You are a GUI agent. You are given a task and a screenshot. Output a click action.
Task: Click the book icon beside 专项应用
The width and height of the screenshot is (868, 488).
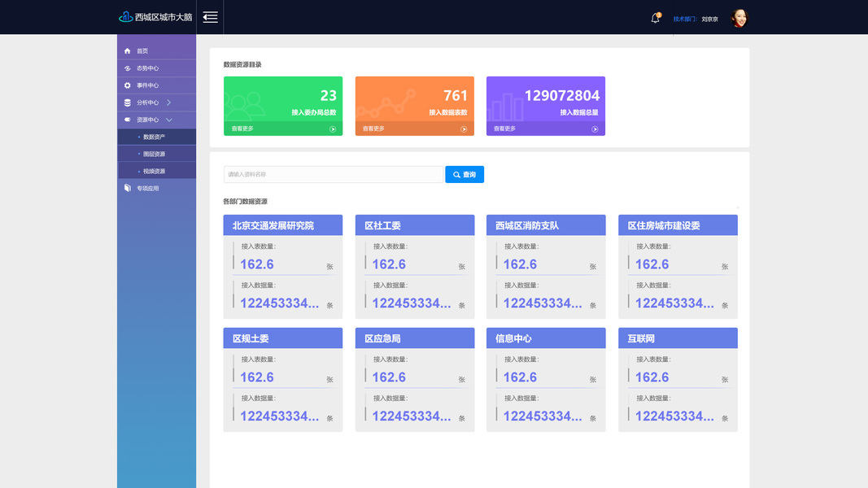click(128, 188)
